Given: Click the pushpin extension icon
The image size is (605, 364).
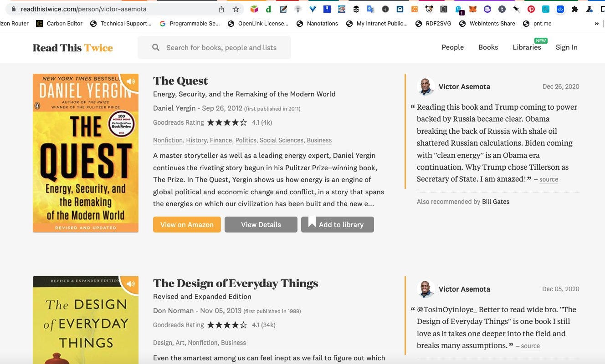Looking at the screenshot, I should point(517,9).
